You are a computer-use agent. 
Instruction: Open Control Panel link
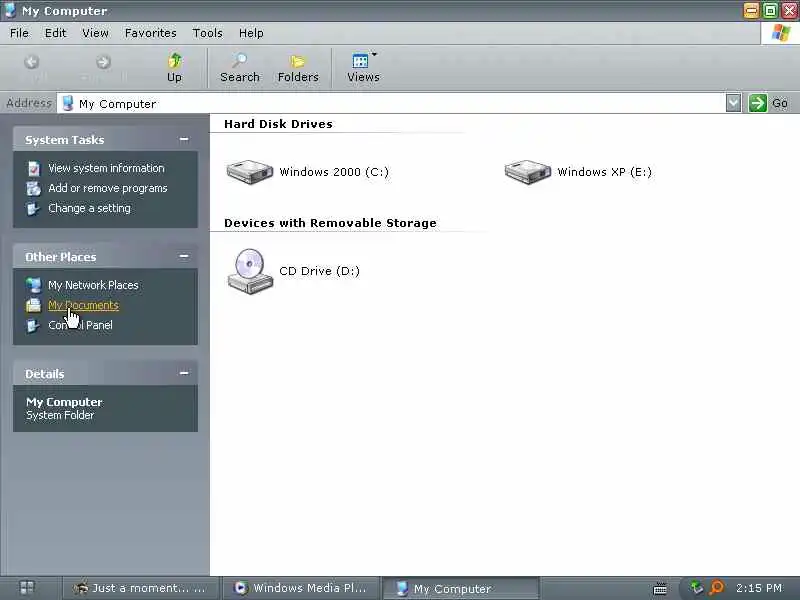coord(80,325)
